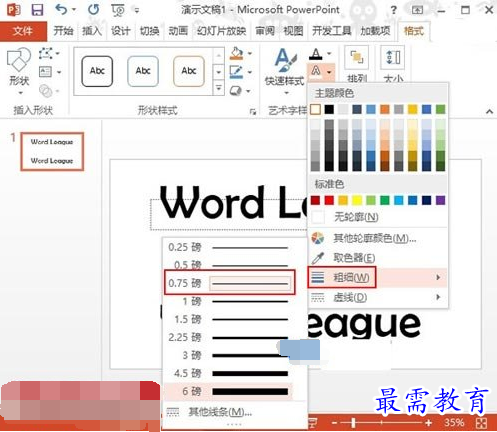
Task: Click the Edit Shape icon
Action: (x=46, y=53)
